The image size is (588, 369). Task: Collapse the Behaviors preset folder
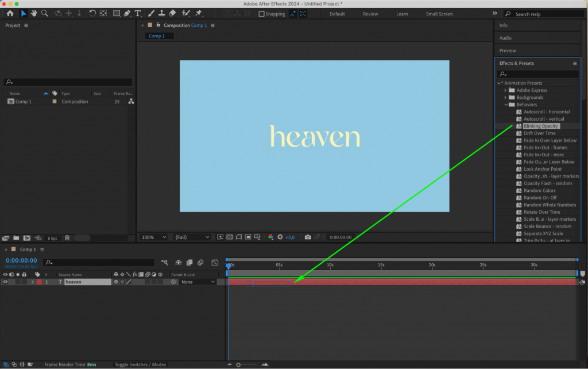(507, 105)
